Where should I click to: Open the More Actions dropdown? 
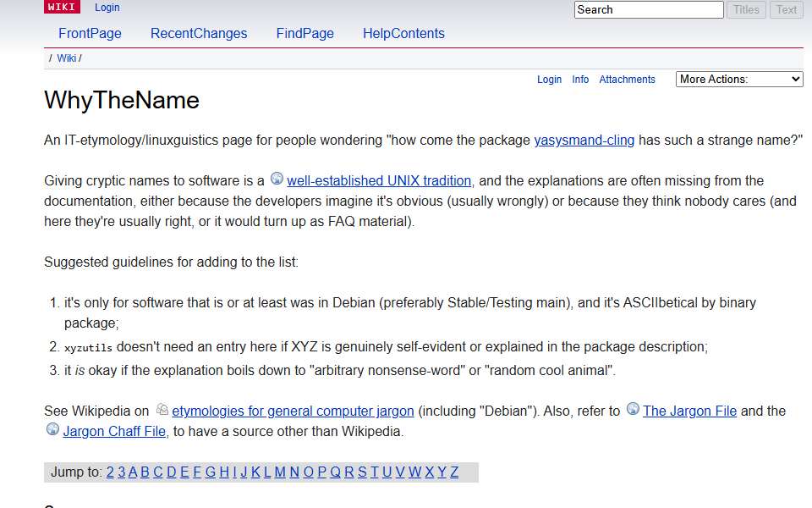tap(739, 80)
